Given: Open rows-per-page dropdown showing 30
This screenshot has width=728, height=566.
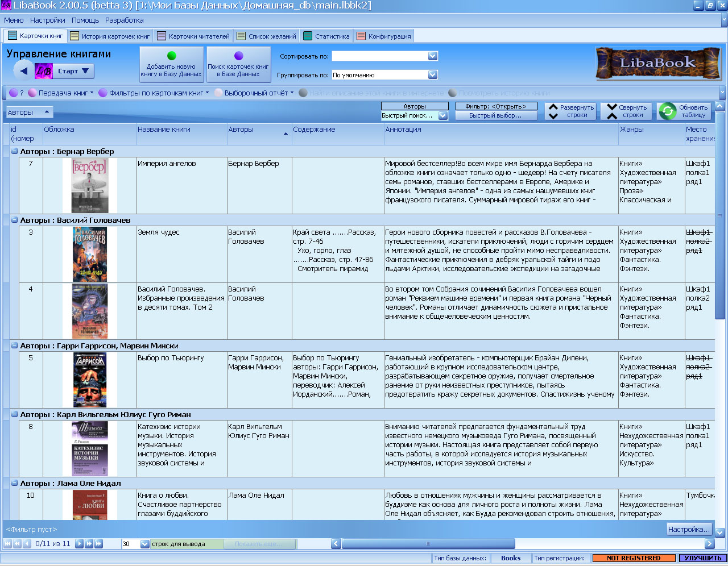Looking at the screenshot, I should click(144, 544).
